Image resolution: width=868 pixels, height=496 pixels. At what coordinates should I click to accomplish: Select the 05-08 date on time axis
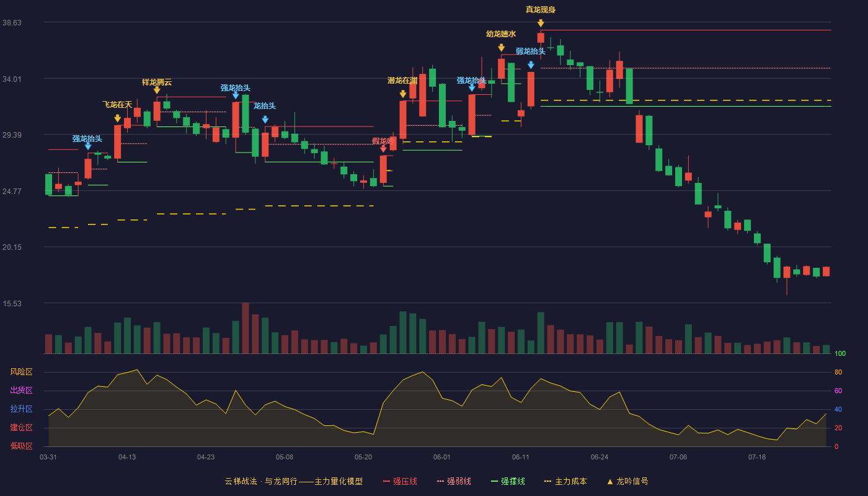285,457
